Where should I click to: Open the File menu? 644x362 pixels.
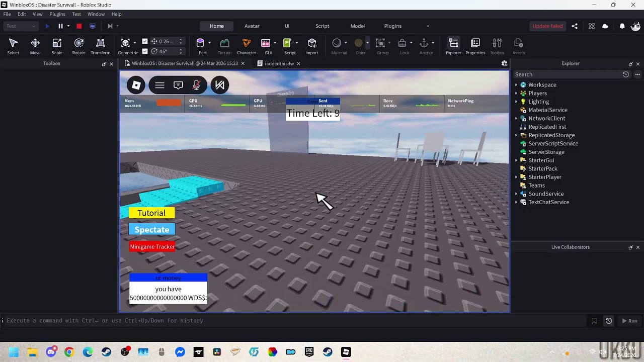coord(7,14)
